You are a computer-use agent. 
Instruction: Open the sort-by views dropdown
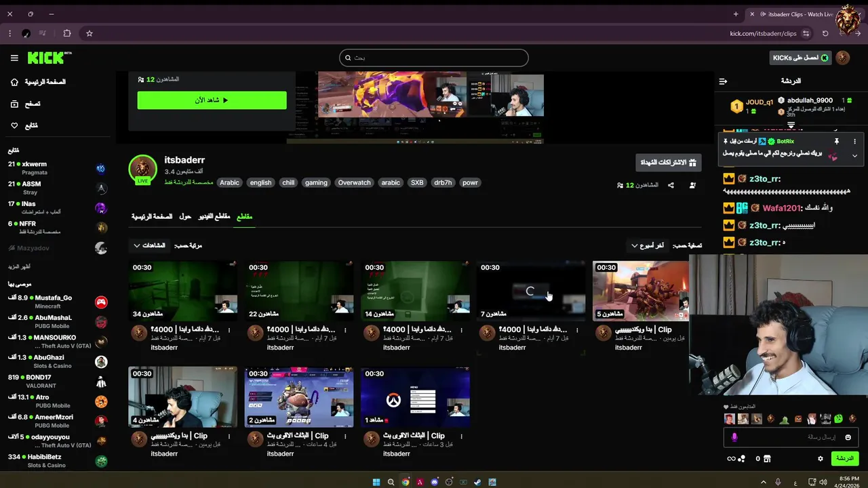(x=149, y=245)
